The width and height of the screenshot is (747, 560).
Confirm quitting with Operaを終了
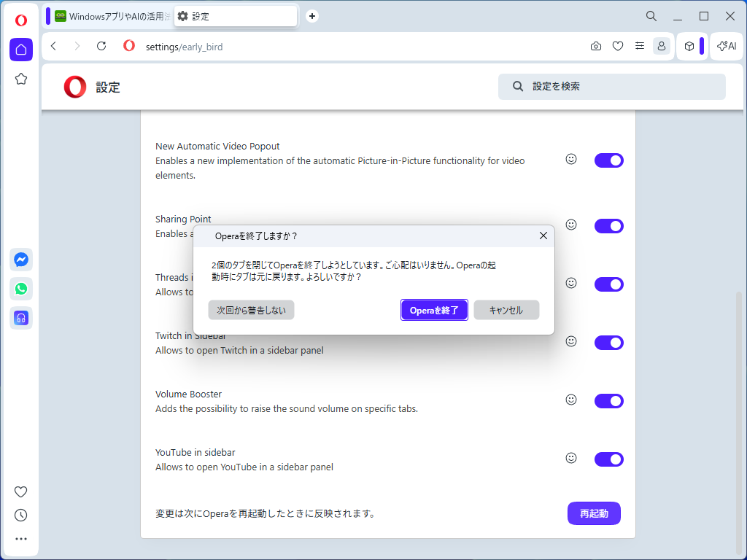tap(434, 310)
